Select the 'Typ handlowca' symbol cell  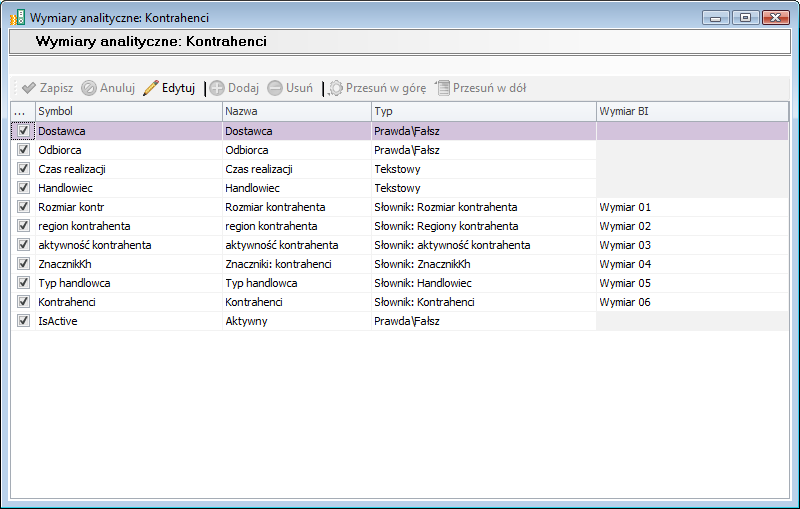[x=129, y=283]
